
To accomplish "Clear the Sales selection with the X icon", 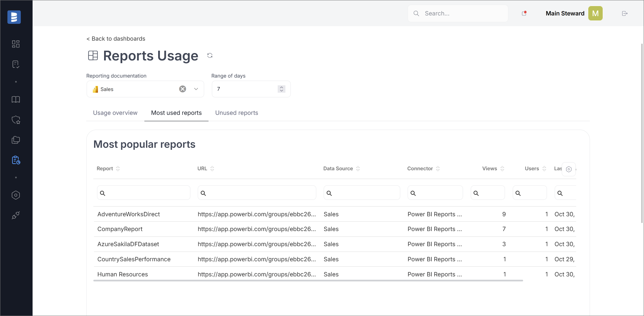I will pos(182,89).
